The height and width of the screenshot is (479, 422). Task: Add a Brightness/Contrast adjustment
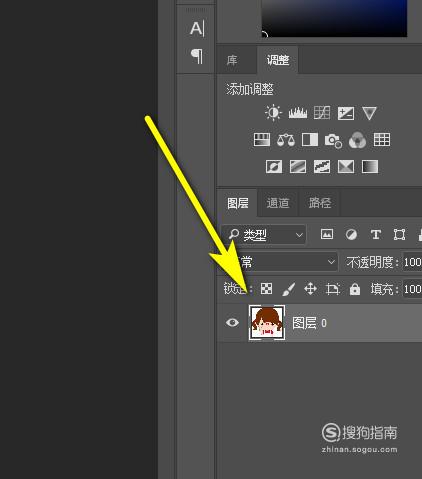273,113
